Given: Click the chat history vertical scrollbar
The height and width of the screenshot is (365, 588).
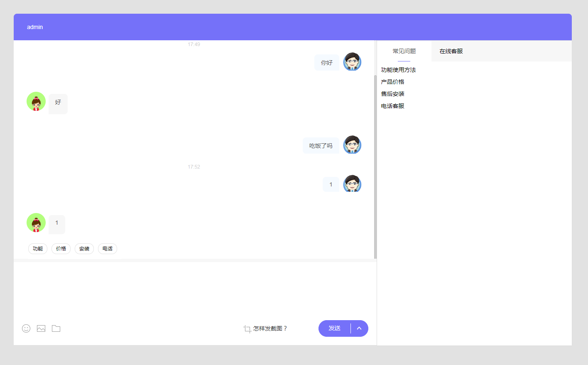Looking at the screenshot, I should [x=375, y=166].
